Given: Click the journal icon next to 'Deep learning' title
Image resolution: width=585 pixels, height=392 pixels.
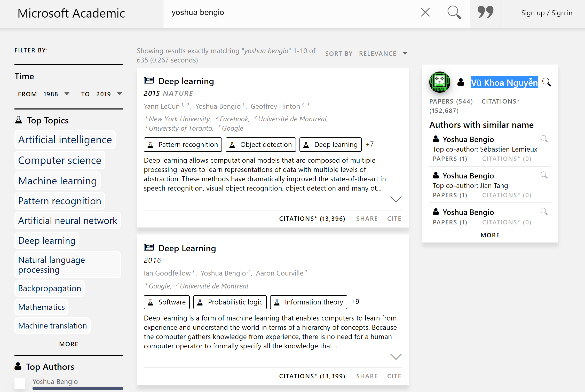Looking at the screenshot, I should point(149,80).
